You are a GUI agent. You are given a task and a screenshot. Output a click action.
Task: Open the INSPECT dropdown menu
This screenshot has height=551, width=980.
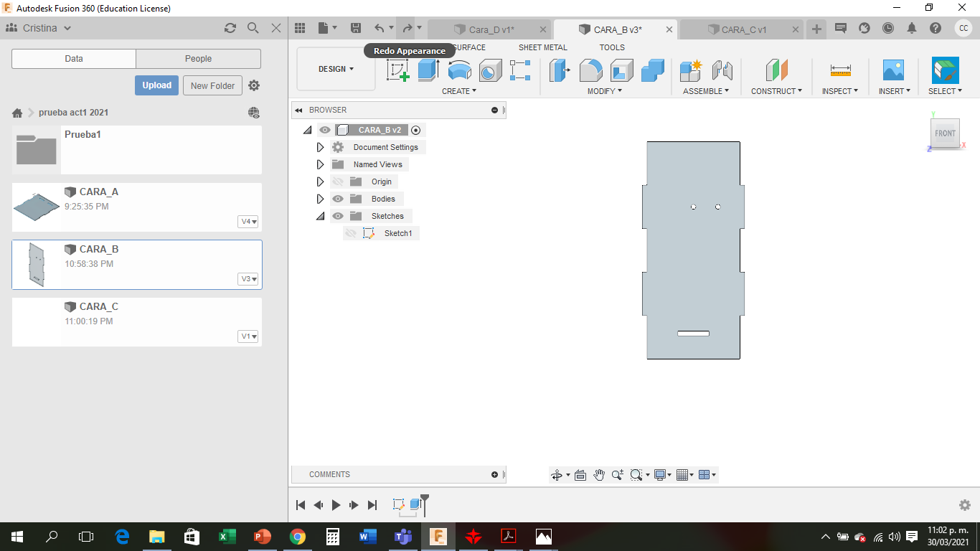[840, 91]
